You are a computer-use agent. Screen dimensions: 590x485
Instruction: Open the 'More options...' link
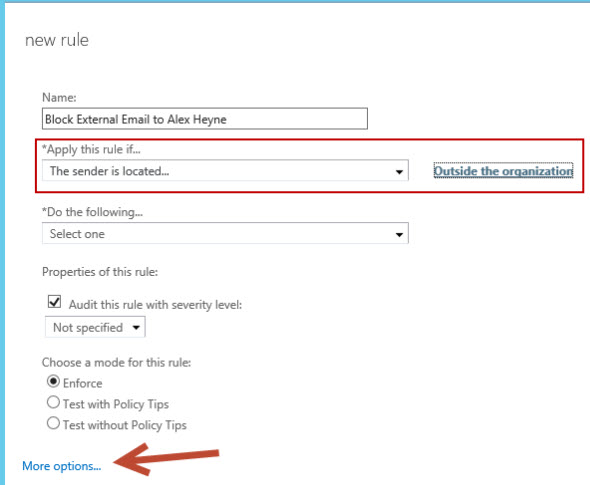[x=62, y=466]
